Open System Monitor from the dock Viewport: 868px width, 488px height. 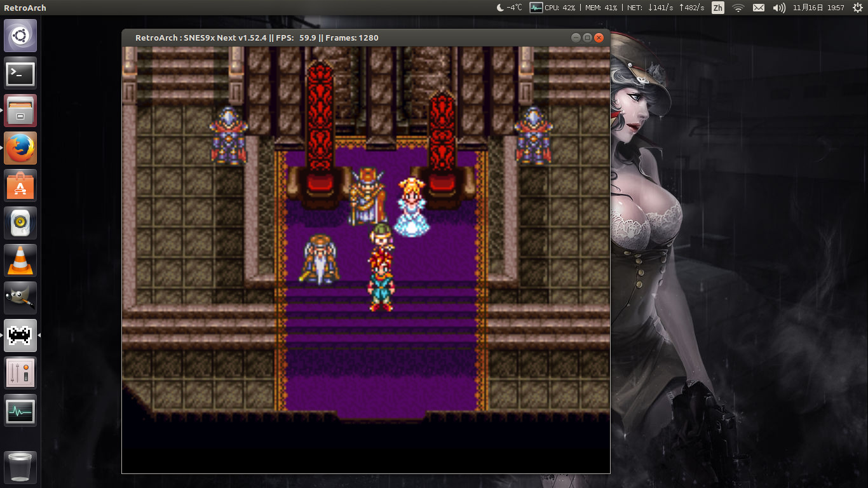20,410
